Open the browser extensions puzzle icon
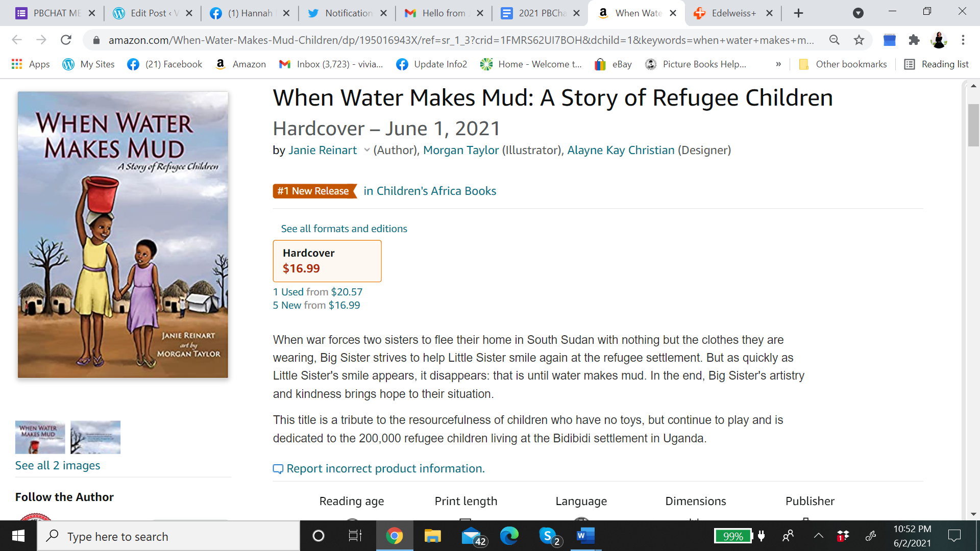The width and height of the screenshot is (980, 551). (x=914, y=40)
